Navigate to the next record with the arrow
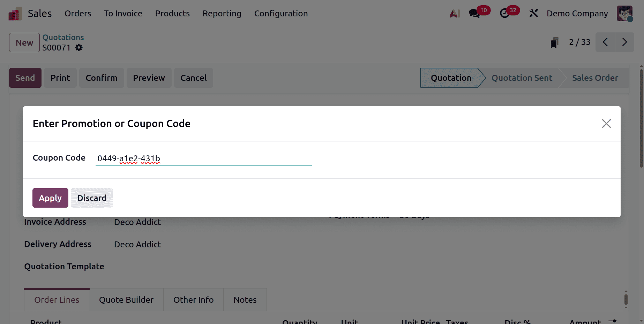The height and width of the screenshot is (324, 644). (624, 42)
